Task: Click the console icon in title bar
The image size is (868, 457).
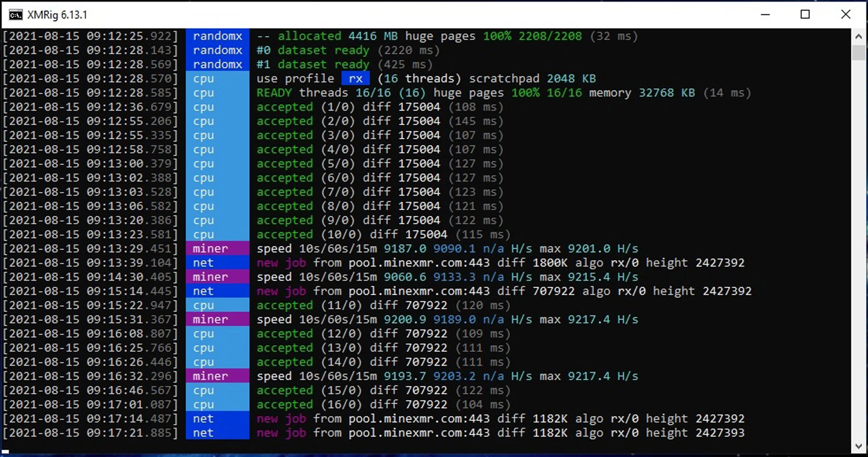Action: [x=16, y=15]
